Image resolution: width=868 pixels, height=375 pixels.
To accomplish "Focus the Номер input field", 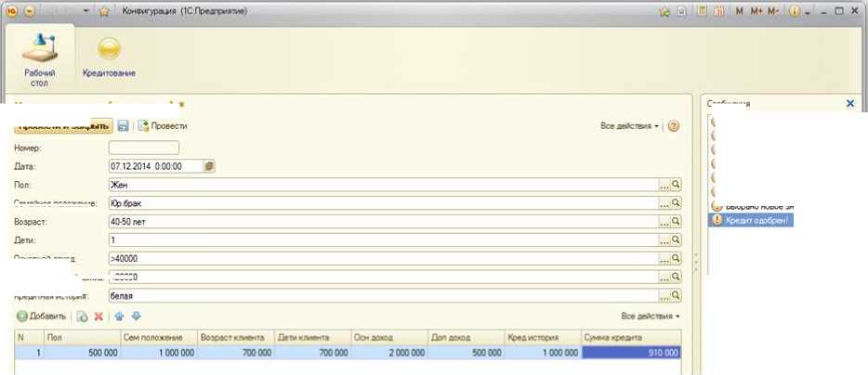I will pos(144,148).
